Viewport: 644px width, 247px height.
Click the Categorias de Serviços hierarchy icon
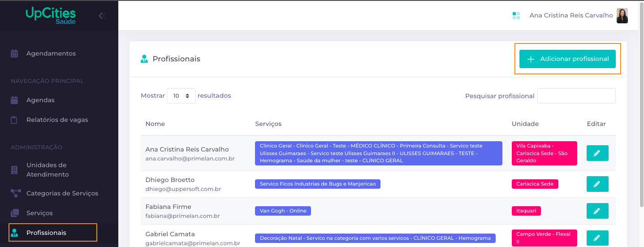pos(16,193)
